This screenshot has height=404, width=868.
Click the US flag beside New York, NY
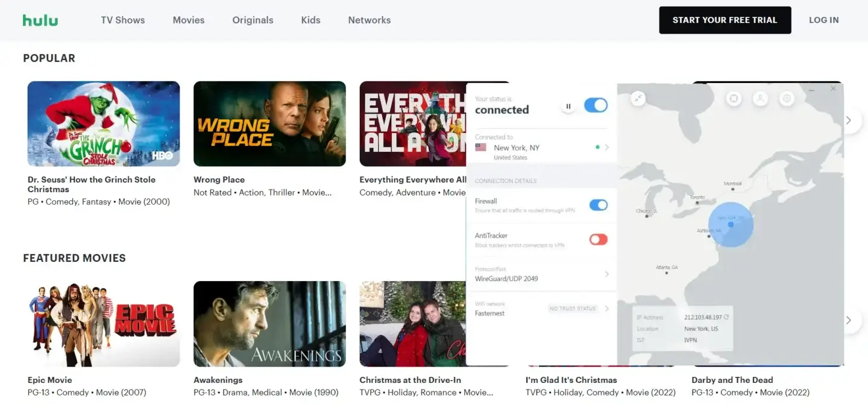pos(480,147)
